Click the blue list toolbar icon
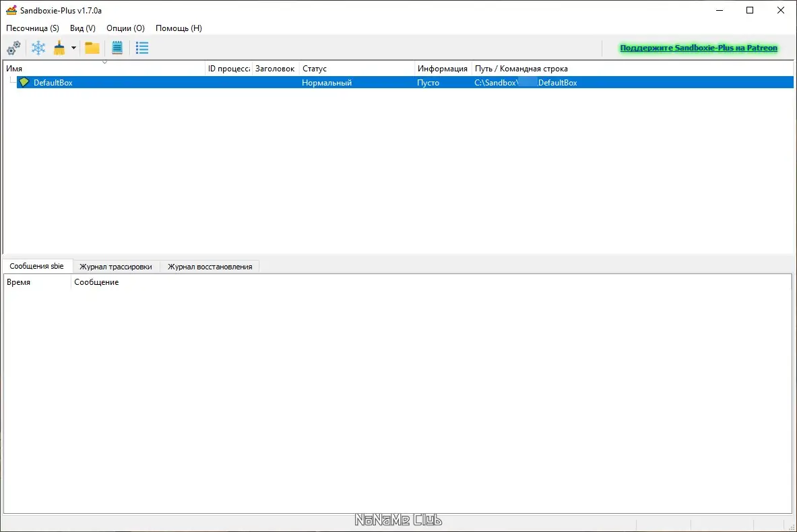 (142, 48)
